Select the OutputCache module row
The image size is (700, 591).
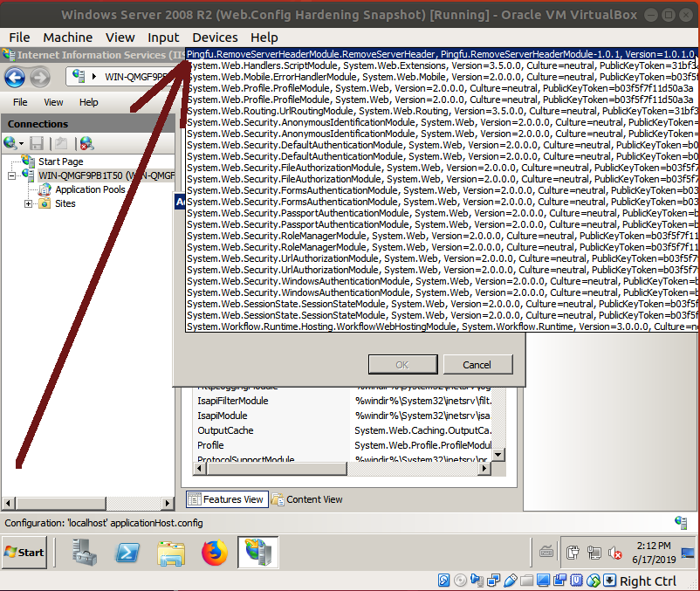(344, 430)
